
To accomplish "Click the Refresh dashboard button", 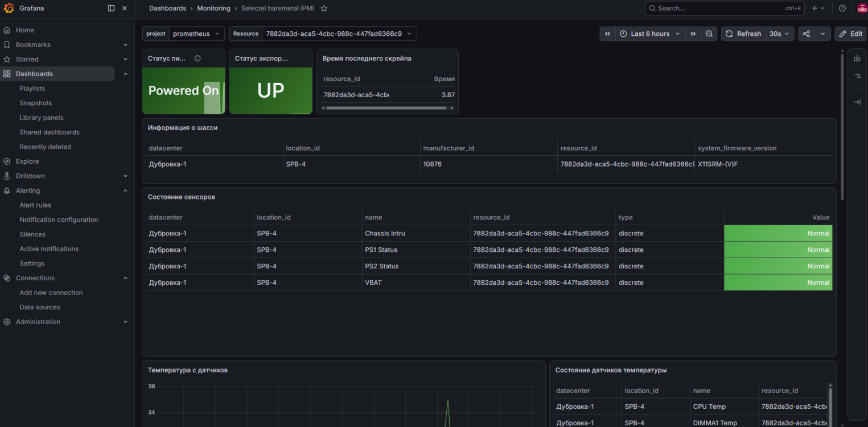I will (743, 34).
